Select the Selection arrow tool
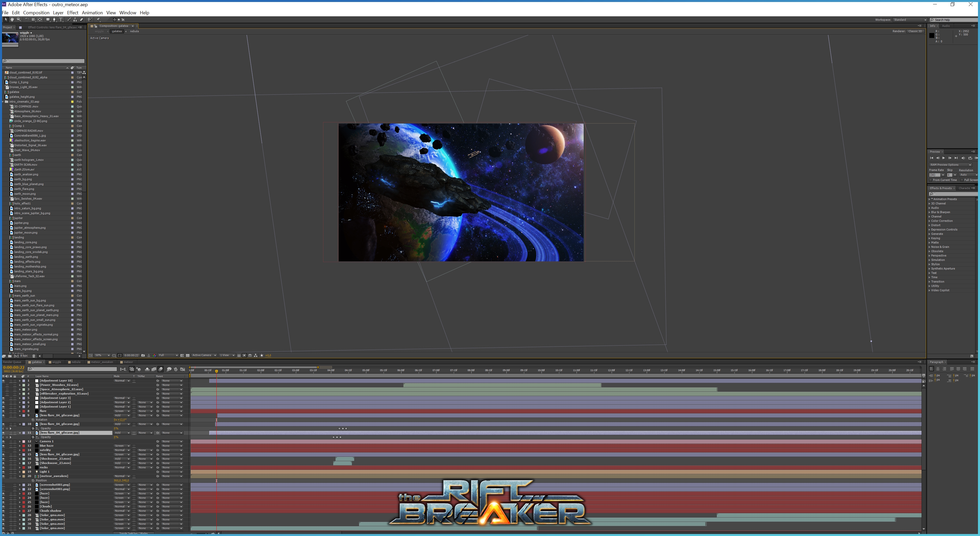980x536 pixels. click(6, 19)
